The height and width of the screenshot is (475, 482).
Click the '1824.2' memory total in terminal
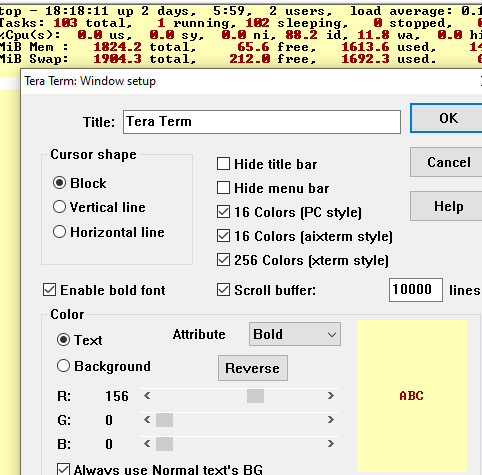coord(117,47)
